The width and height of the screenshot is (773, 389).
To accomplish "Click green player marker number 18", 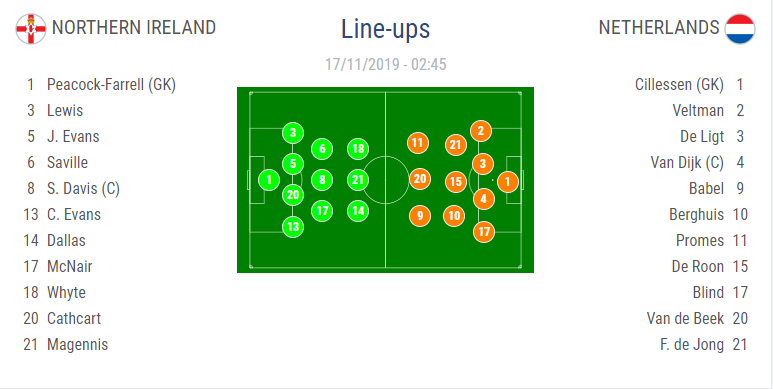I will (x=358, y=149).
